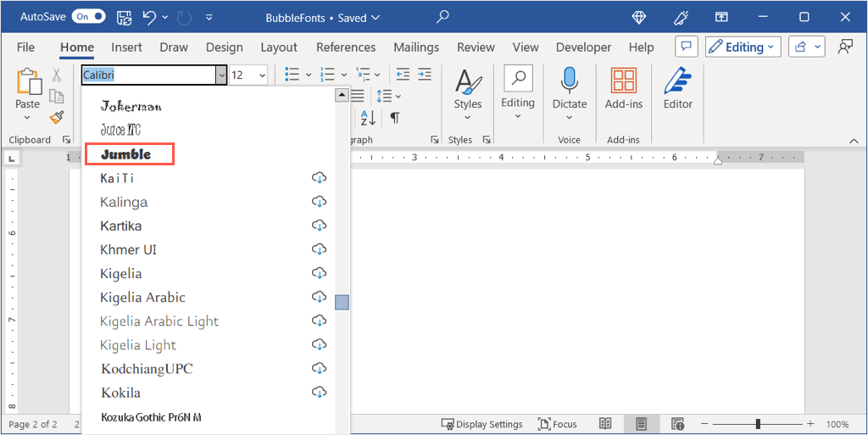
Task: Switch to the Layout tab
Action: [278, 47]
